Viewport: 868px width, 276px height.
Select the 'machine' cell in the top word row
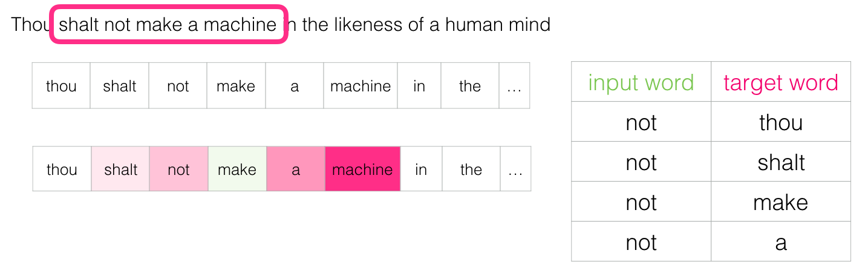pyautogui.click(x=361, y=86)
